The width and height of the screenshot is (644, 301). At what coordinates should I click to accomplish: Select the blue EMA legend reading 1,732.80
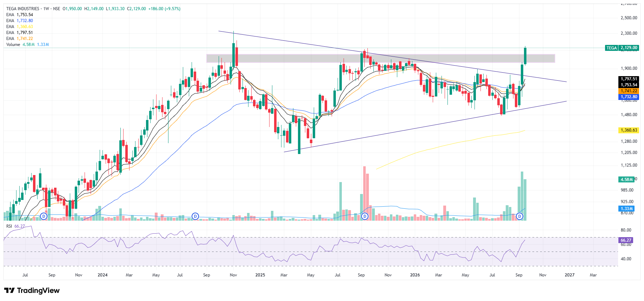pos(20,21)
